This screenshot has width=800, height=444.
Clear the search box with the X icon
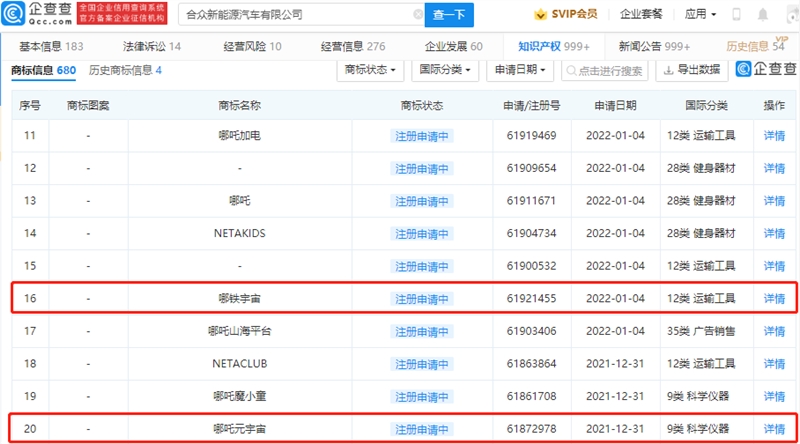418,14
